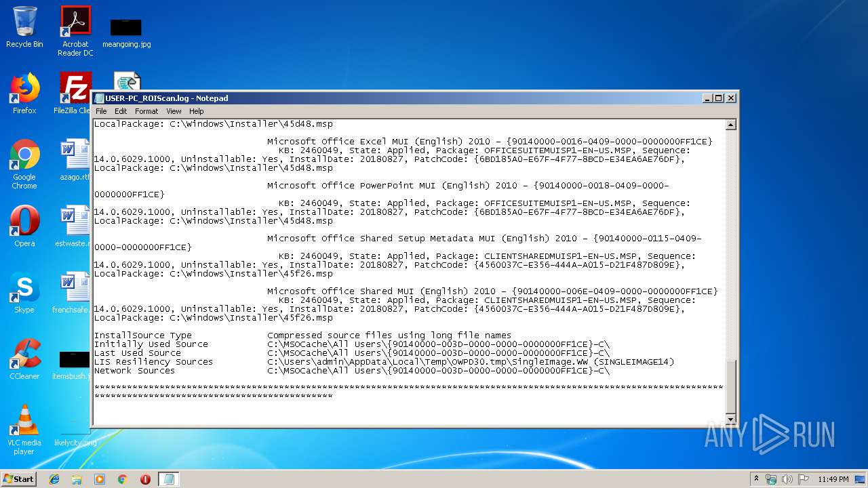Image resolution: width=868 pixels, height=488 pixels.
Task: Open Internet Explorer from the taskbar
Action: click(x=54, y=479)
